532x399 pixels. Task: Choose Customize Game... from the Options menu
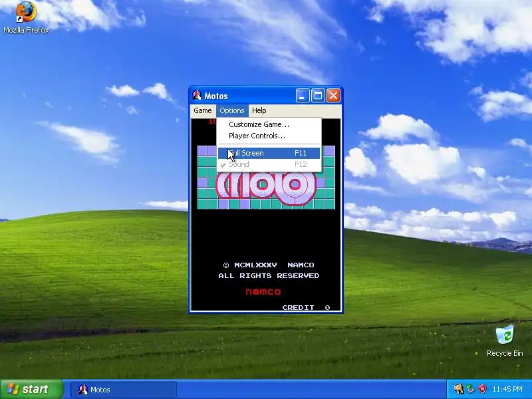(269, 124)
